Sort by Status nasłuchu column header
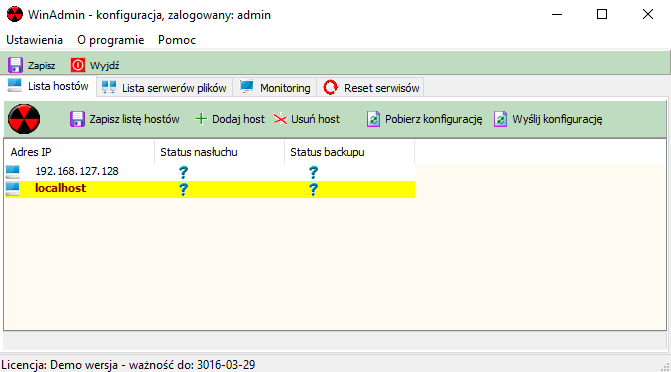 220,152
